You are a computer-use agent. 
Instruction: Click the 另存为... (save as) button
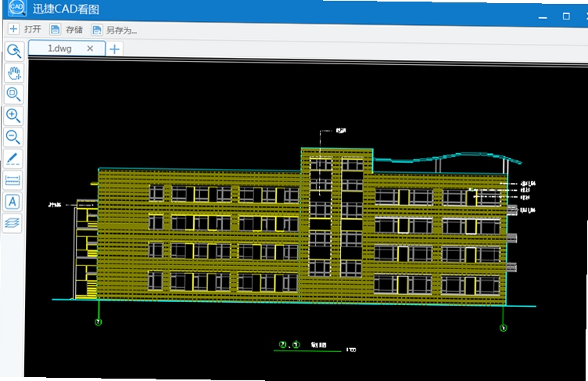click(x=114, y=30)
